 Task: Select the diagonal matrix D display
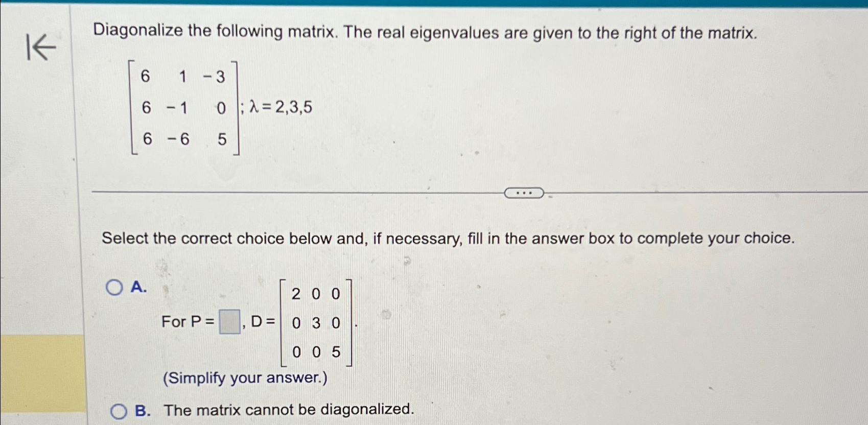316,322
